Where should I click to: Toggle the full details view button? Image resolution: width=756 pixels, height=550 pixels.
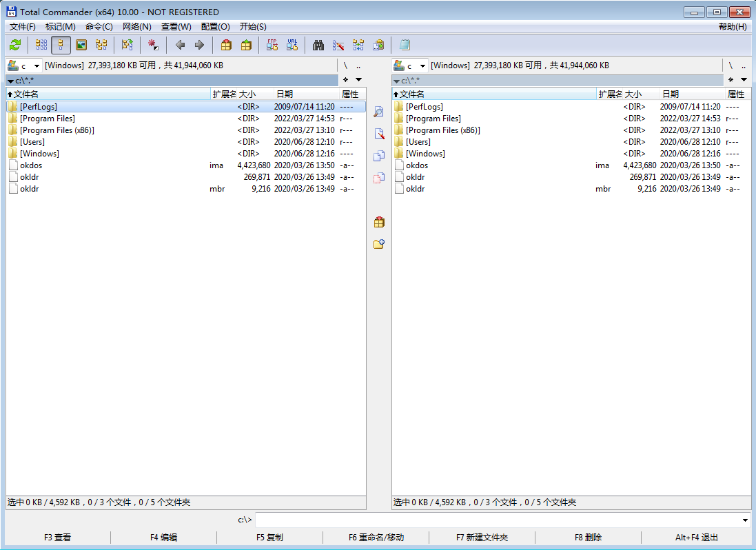tap(61, 45)
